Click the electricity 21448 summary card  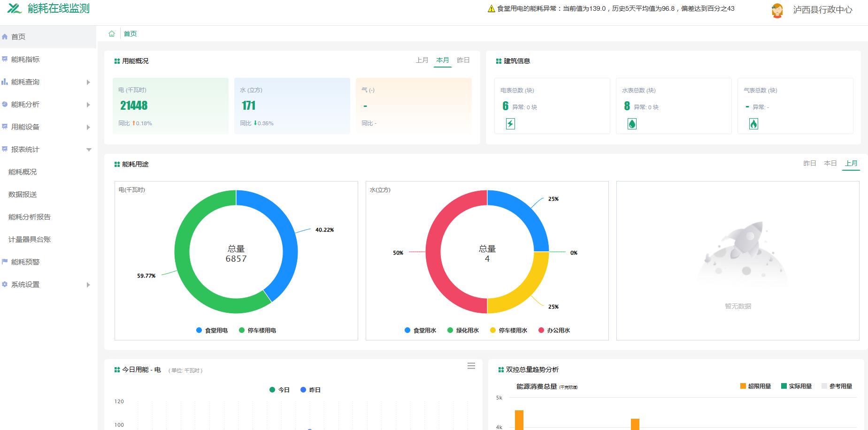click(x=170, y=106)
